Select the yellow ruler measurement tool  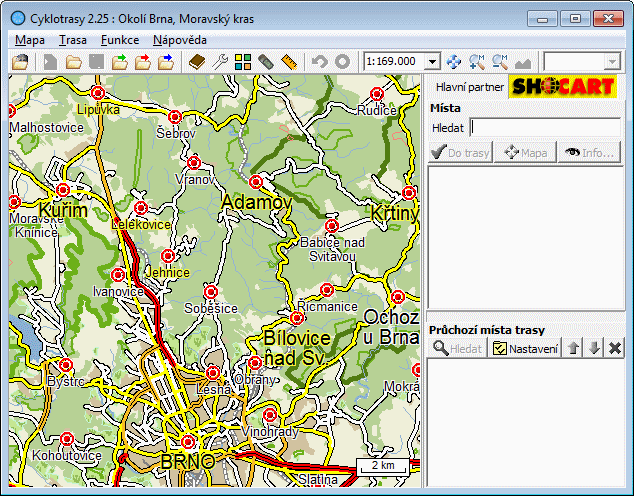click(x=289, y=62)
